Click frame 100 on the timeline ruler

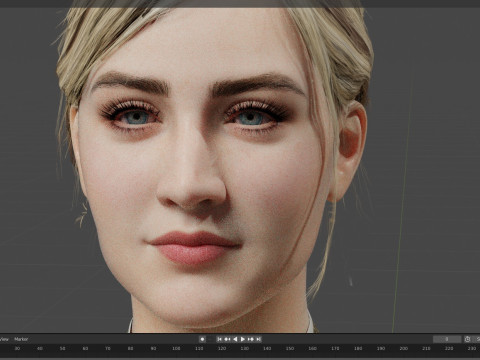(176, 348)
